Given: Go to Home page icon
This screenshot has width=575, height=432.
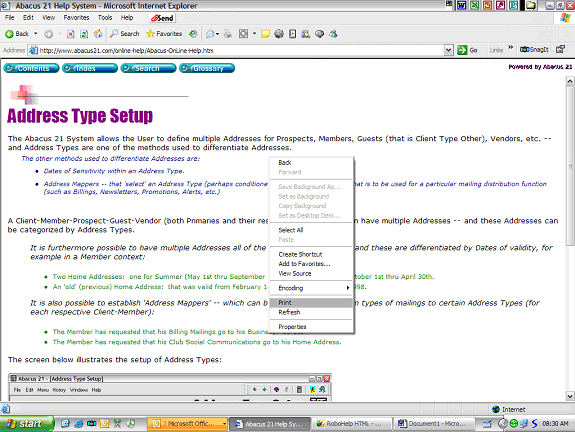Looking at the screenshot, I should click(x=98, y=34).
